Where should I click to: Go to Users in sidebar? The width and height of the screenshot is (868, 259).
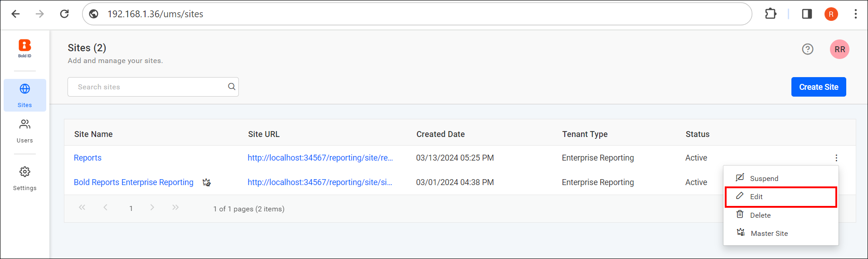point(25,131)
